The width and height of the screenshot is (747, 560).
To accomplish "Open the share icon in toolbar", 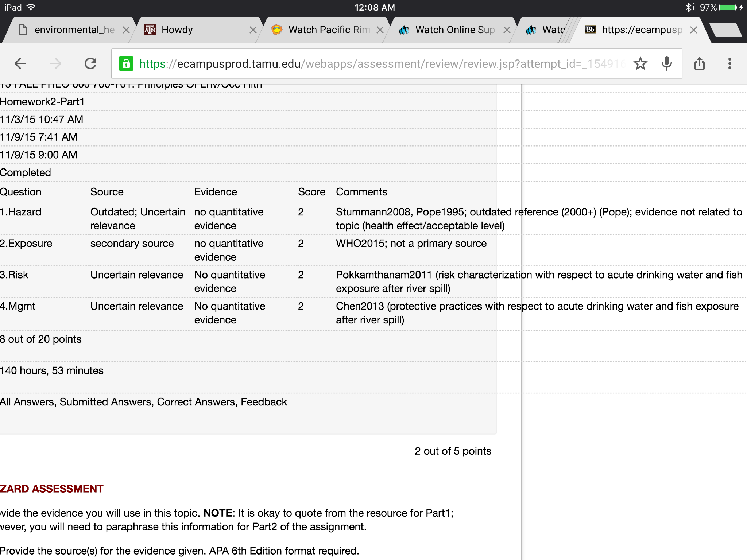I will click(x=700, y=63).
